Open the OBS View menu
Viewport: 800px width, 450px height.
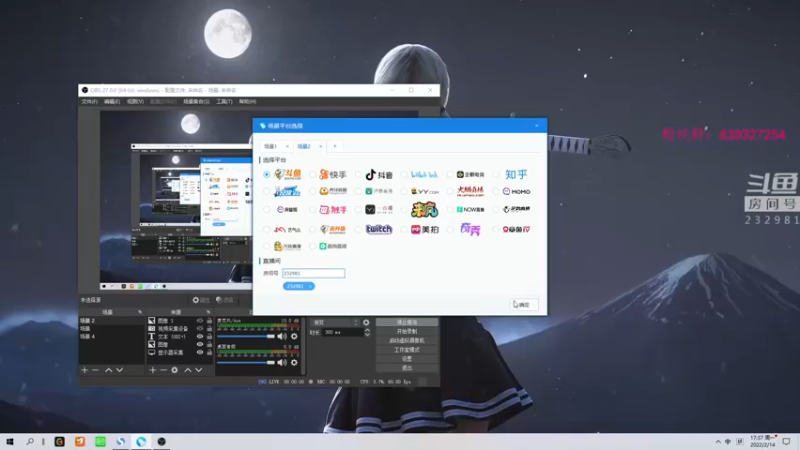point(135,102)
